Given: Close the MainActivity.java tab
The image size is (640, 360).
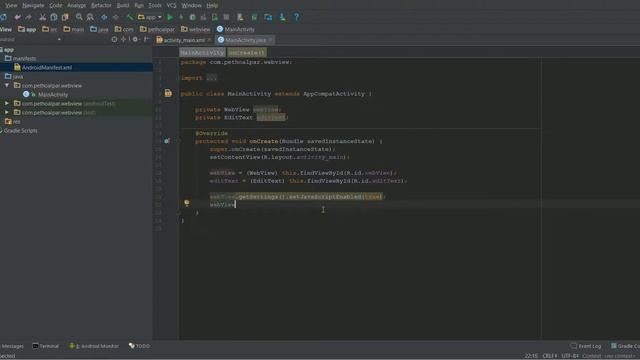Looking at the screenshot, I should [x=270, y=40].
